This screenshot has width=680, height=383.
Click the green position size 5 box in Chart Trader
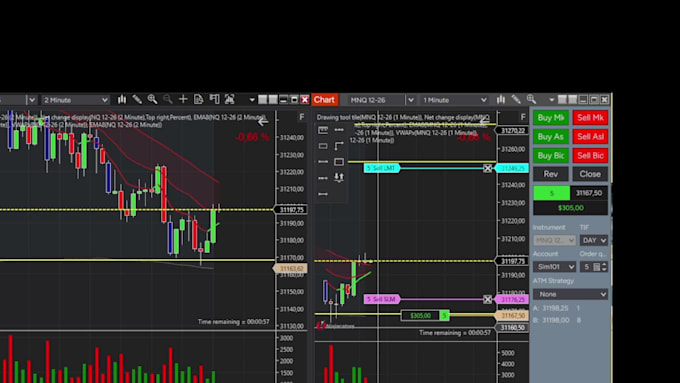(552, 193)
